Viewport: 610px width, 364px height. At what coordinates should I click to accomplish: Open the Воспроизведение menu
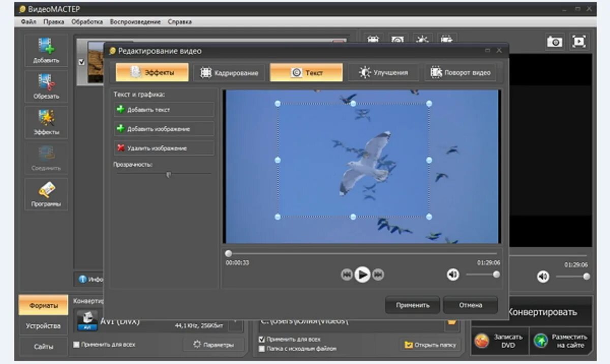point(135,22)
